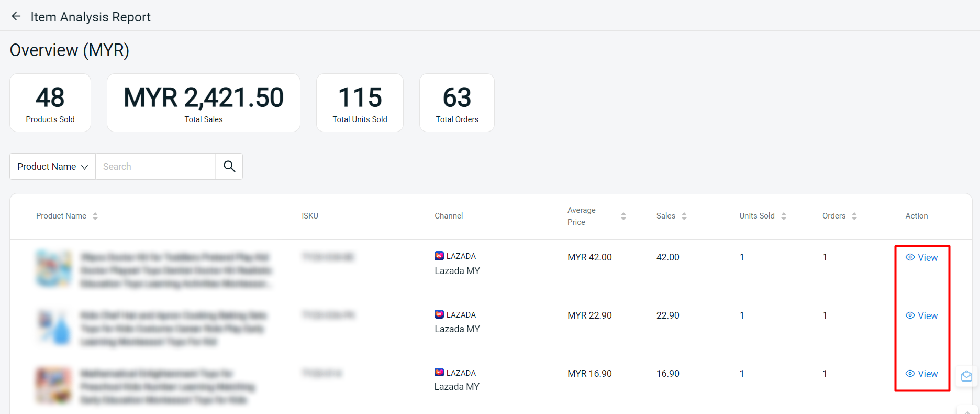This screenshot has height=414, width=980.
Task: Click the third product thumbnail image
Action: click(x=53, y=385)
